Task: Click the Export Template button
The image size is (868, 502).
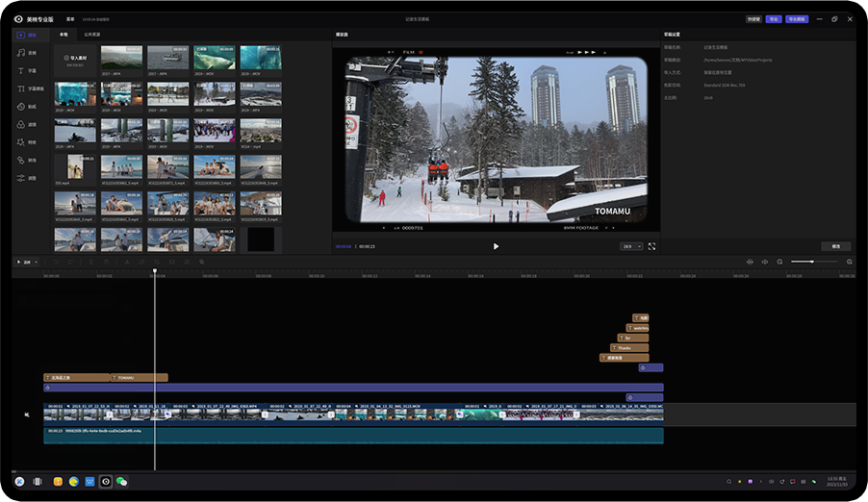Action: 797,19
